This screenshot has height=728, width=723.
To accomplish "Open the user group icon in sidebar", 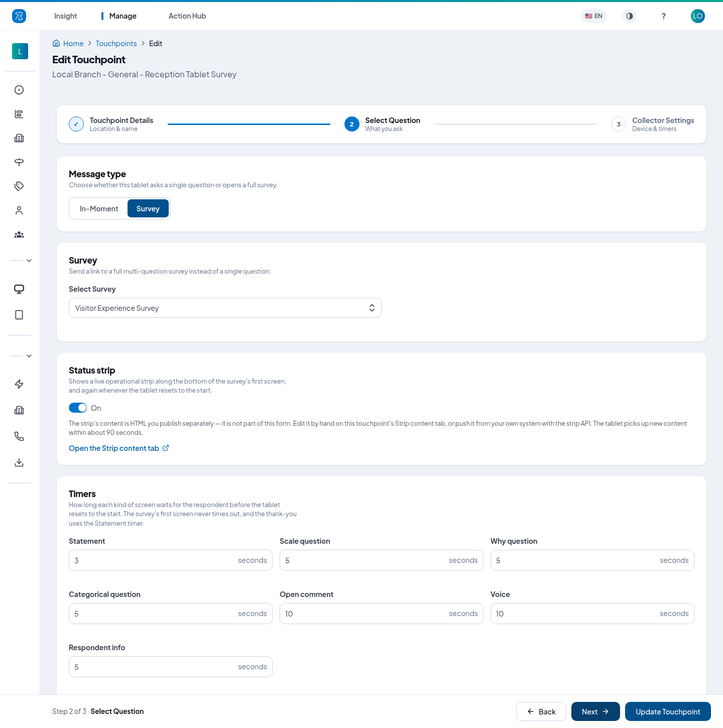I will pyautogui.click(x=19, y=234).
